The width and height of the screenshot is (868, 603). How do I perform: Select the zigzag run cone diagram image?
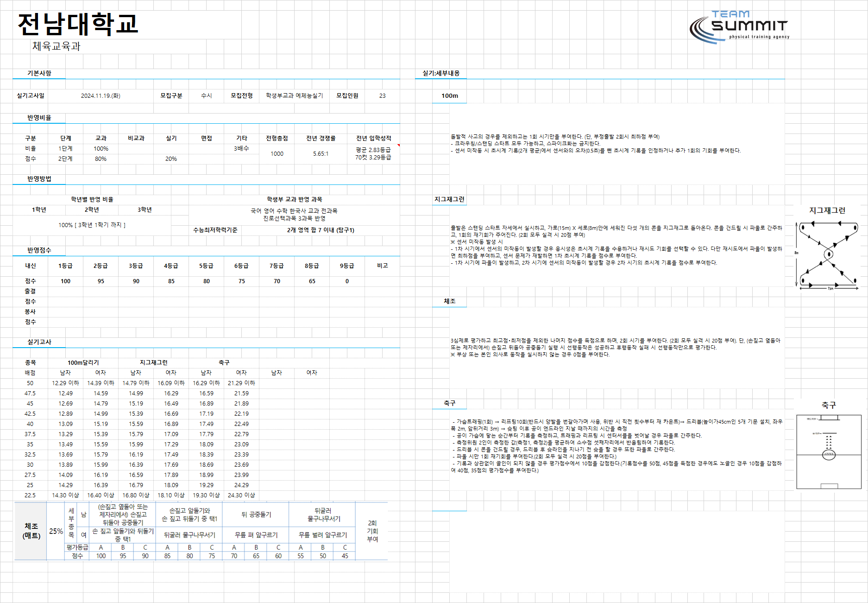click(x=827, y=255)
